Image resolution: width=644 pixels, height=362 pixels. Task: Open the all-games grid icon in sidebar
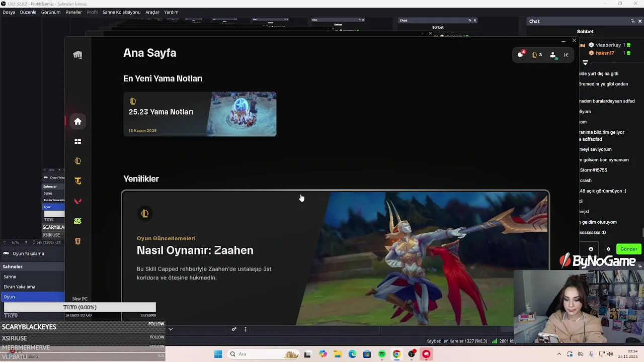pos(77,141)
